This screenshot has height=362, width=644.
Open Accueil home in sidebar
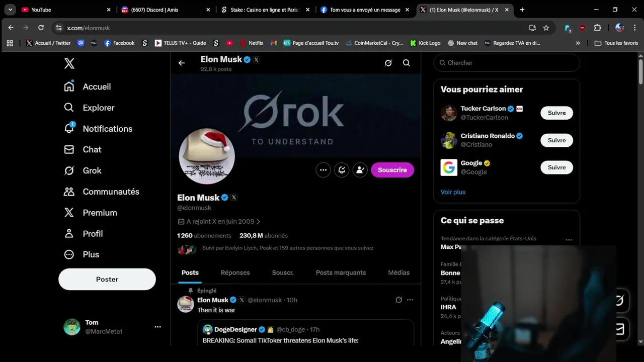pos(88,86)
